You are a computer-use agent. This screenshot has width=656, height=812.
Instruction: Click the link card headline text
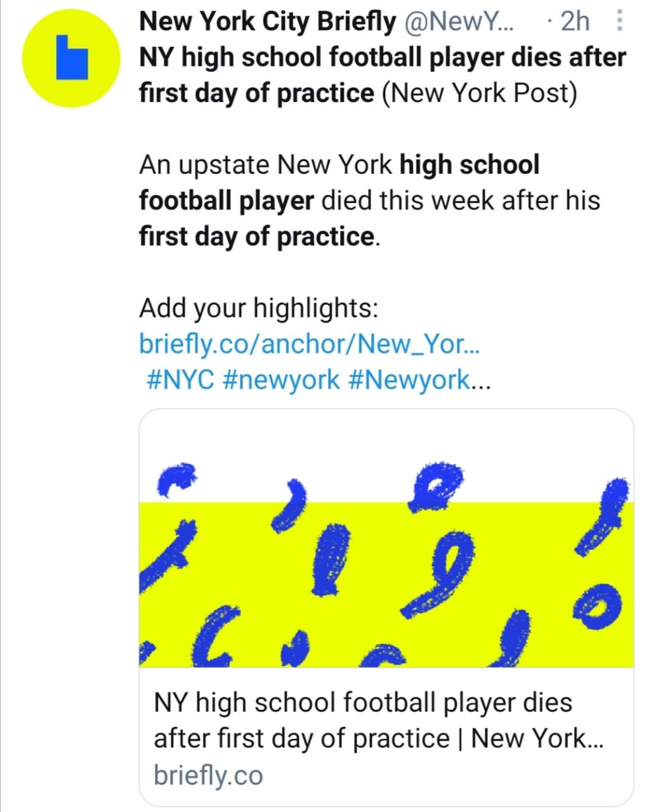(x=377, y=721)
